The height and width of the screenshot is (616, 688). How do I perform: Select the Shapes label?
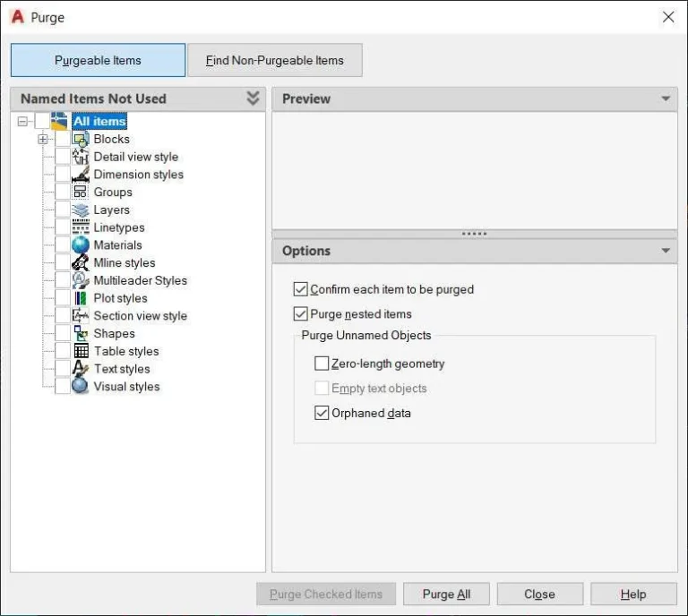point(114,333)
